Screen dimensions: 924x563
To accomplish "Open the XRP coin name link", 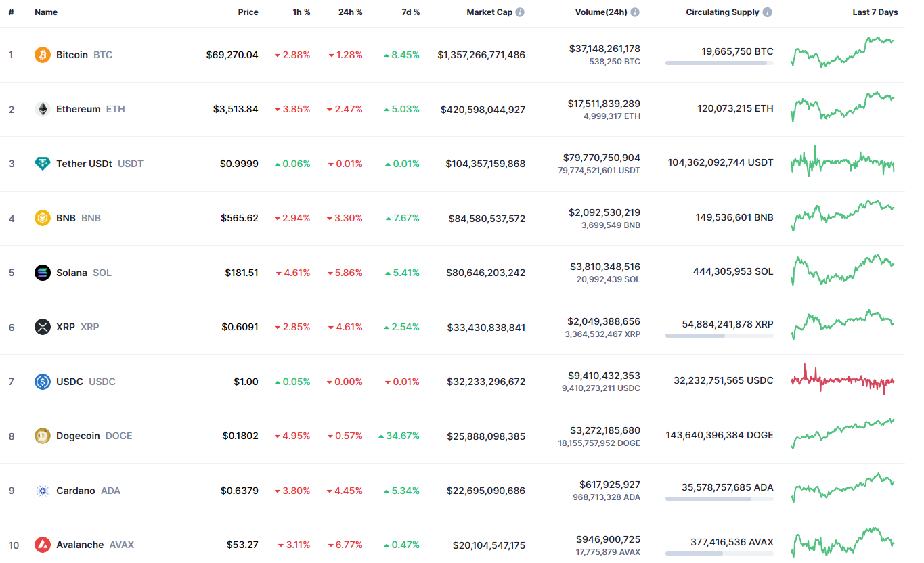I will [x=66, y=327].
